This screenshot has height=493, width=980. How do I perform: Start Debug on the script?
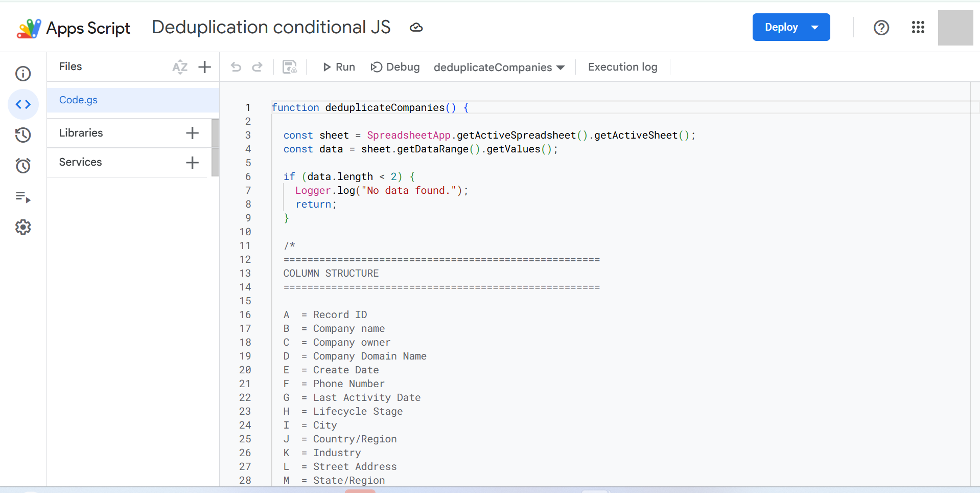point(395,67)
